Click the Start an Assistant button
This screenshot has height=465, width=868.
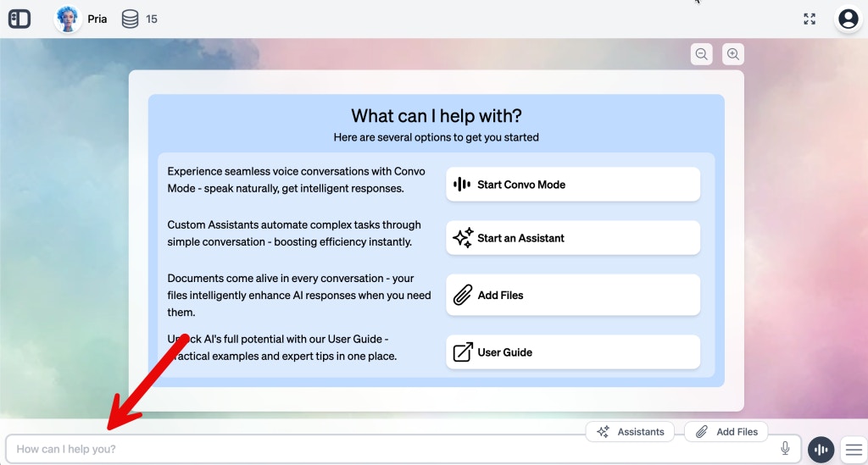pos(573,238)
